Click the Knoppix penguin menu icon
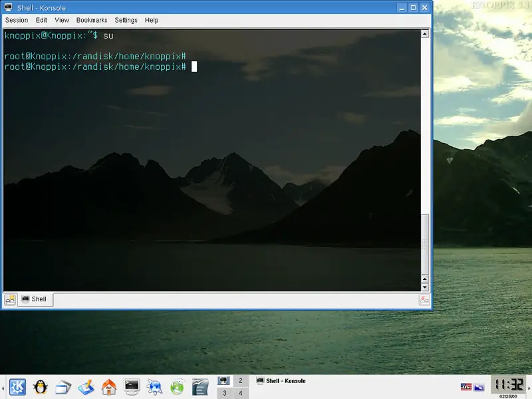The height and width of the screenshot is (399, 532). click(x=40, y=386)
